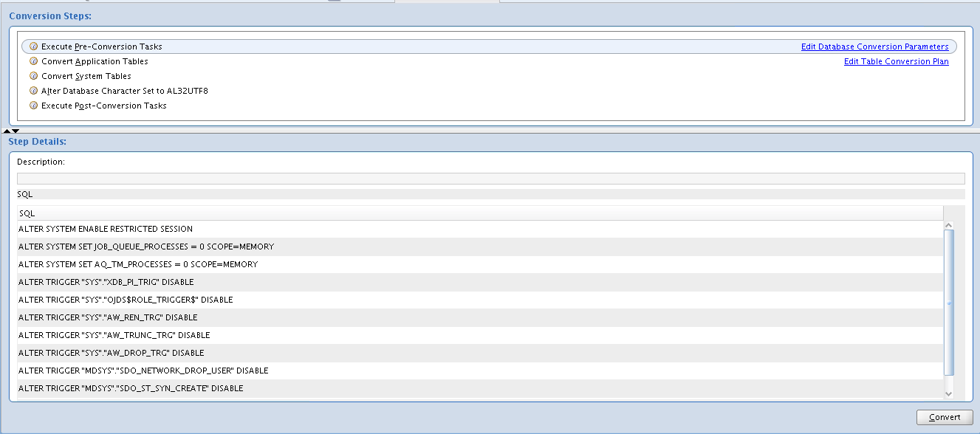Click the SQL column header
Image resolution: width=980 pixels, height=434 pixels.
480,213
